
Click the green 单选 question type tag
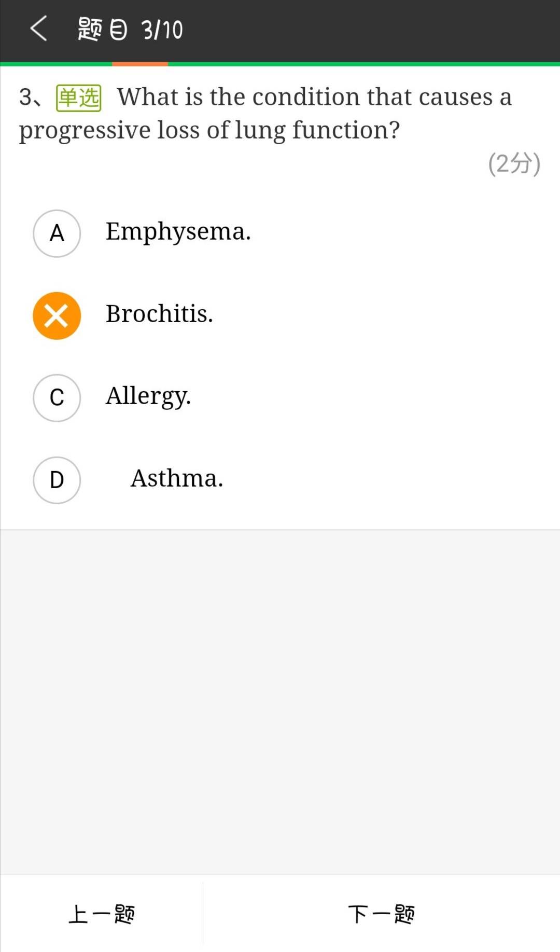[78, 98]
